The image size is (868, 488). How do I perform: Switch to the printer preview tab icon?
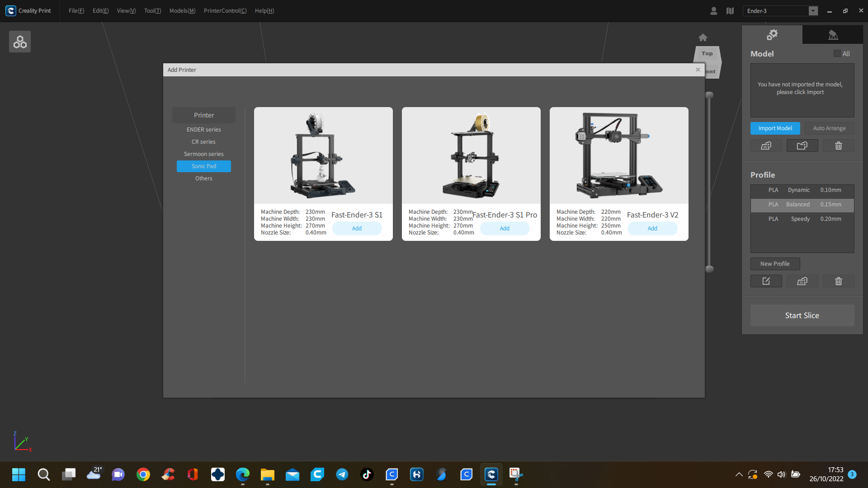(833, 35)
